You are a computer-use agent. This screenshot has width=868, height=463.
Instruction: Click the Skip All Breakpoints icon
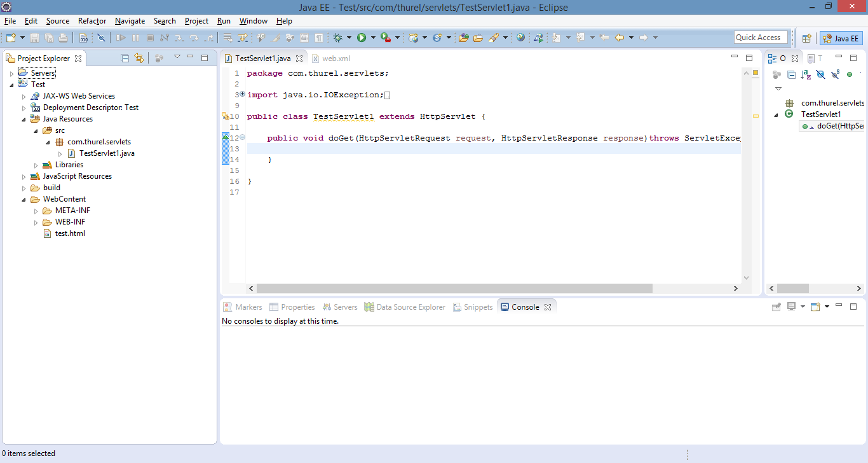[x=101, y=38]
